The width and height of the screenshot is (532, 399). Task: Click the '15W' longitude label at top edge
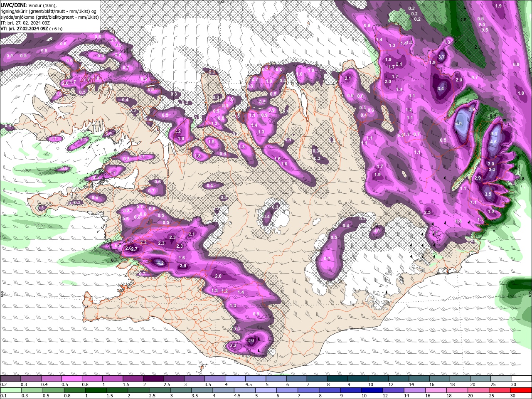click(440, 2)
